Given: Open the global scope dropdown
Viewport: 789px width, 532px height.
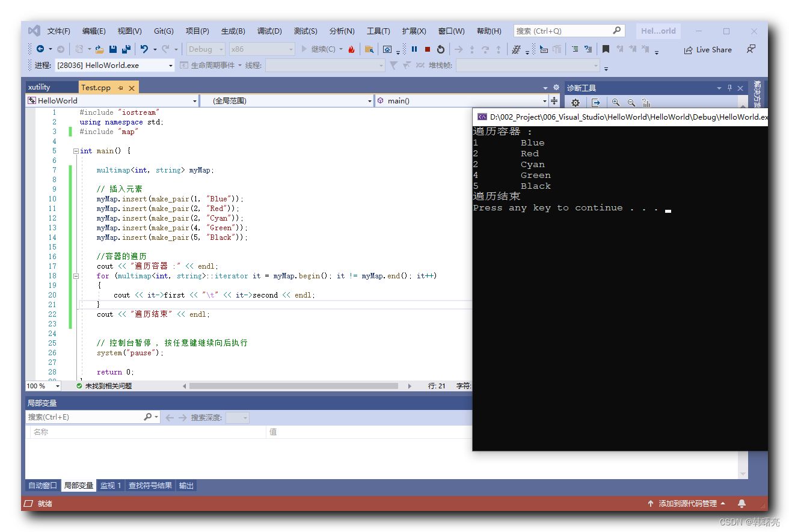Looking at the screenshot, I should tap(287, 101).
